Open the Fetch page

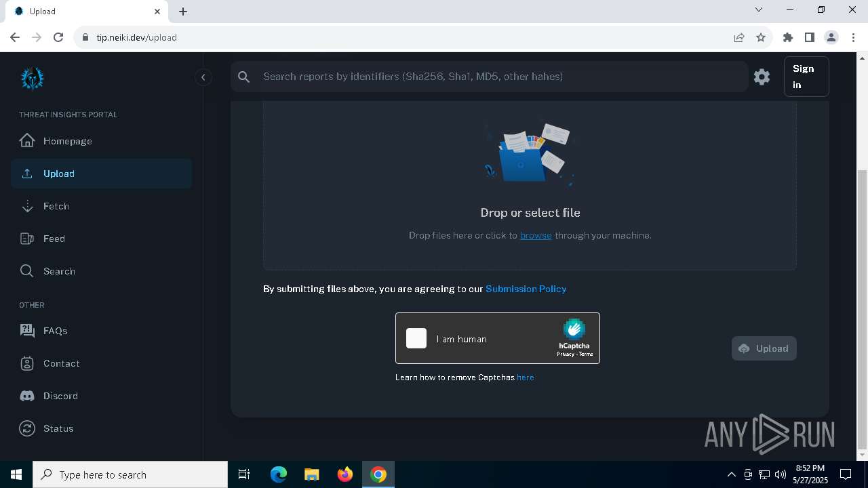tap(101, 206)
